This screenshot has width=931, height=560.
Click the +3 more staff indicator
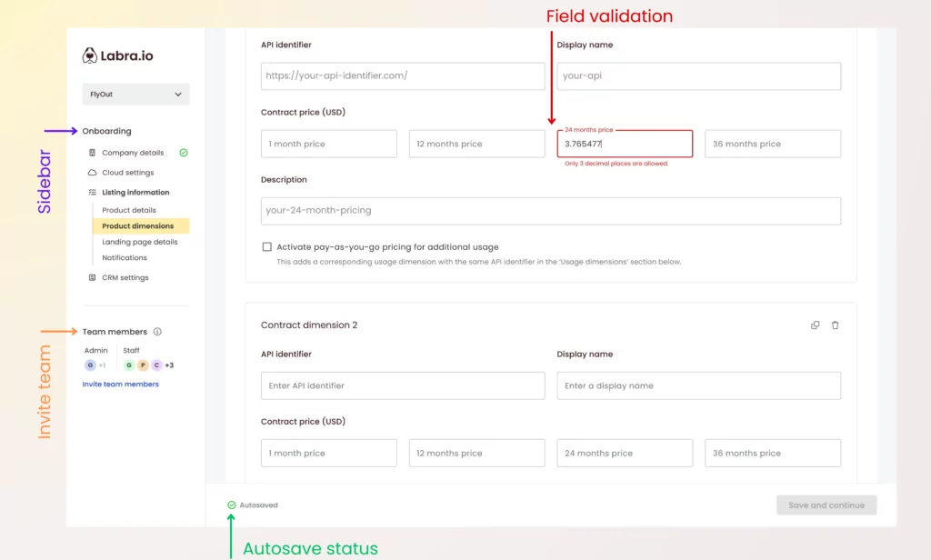(x=169, y=365)
